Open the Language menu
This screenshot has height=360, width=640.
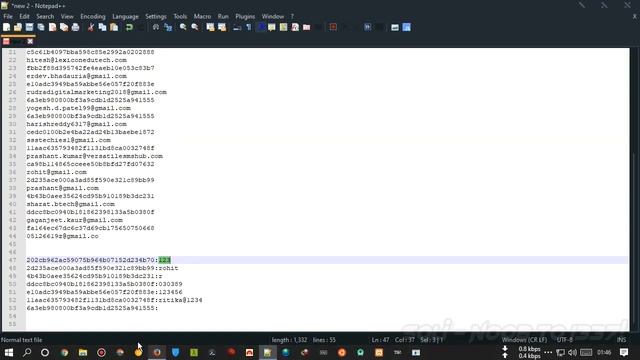[125, 16]
